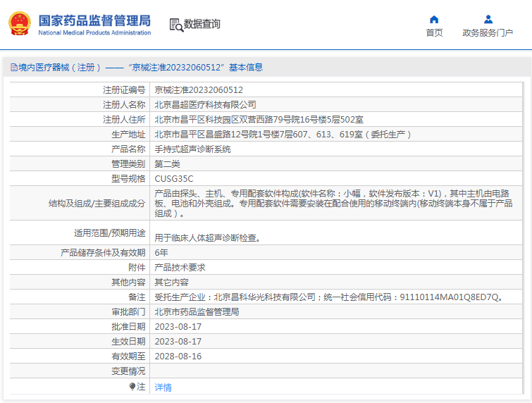Screen dimensions: 532x403
Task: Click the 数据查询 magnifier document icon
Action: point(175,25)
